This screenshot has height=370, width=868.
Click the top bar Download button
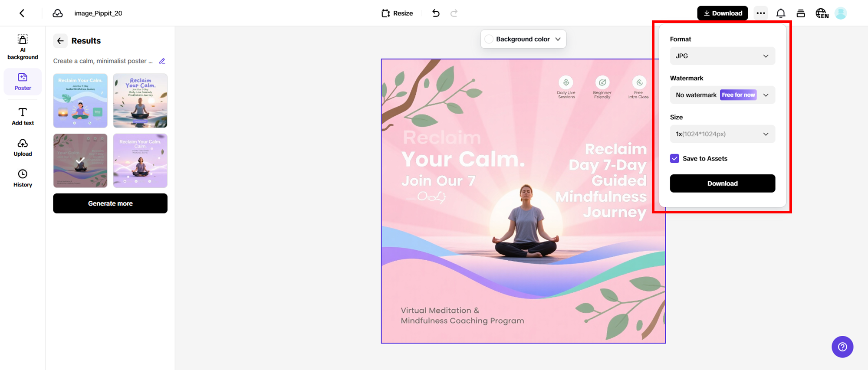pyautogui.click(x=723, y=13)
